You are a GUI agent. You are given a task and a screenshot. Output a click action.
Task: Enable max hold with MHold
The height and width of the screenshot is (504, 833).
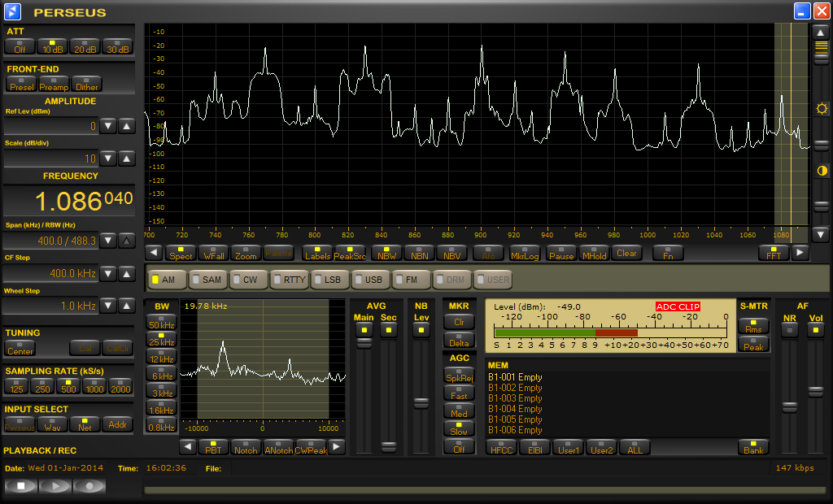click(594, 253)
